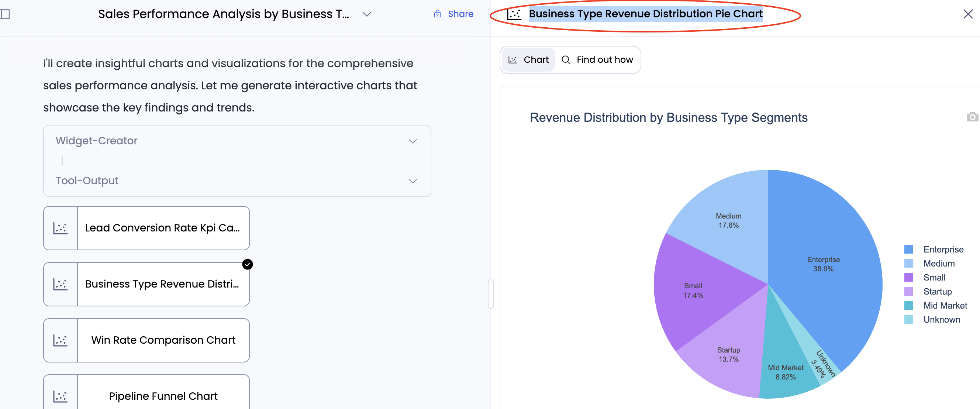Click the camera snapshot icon on the chart
The image size is (980, 409).
coord(972,117)
